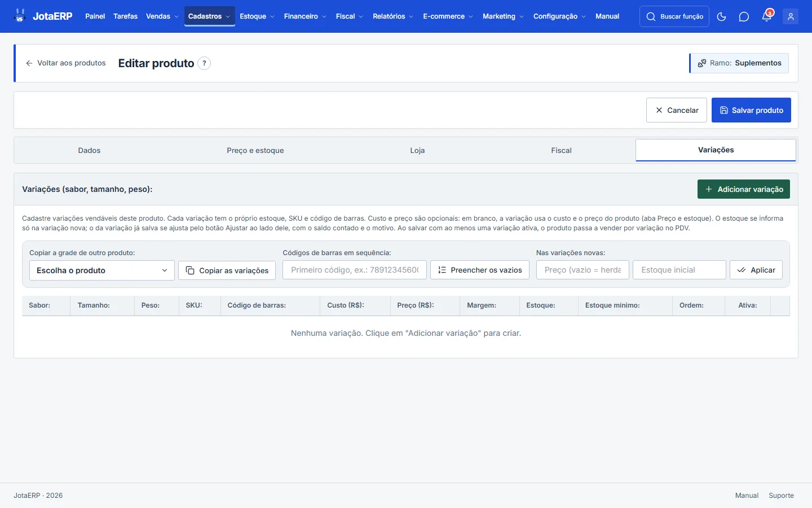
Task: Click the Aplicar button
Action: coord(756,270)
